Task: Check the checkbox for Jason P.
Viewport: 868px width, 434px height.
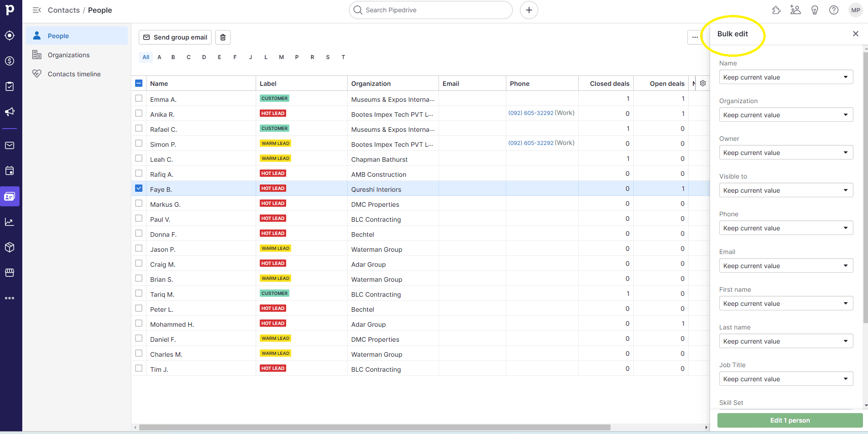Action: (x=139, y=248)
